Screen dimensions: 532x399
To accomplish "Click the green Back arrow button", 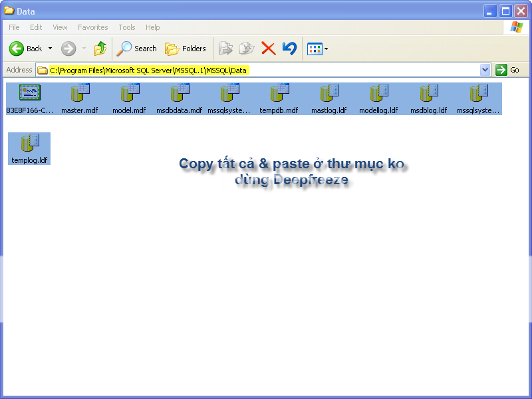I will click(x=16, y=49).
